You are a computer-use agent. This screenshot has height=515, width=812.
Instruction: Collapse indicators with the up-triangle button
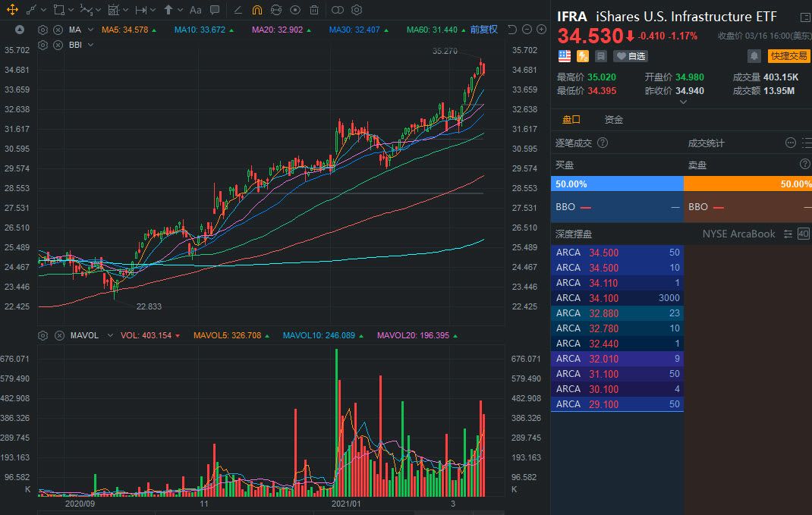pos(20,30)
